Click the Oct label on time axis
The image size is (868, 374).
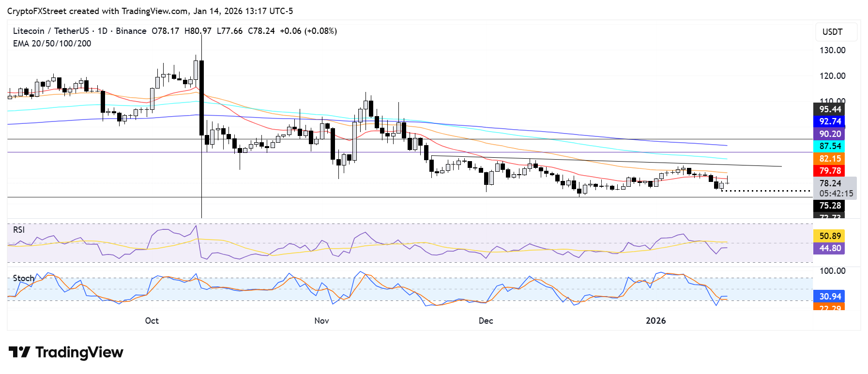coord(152,321)
